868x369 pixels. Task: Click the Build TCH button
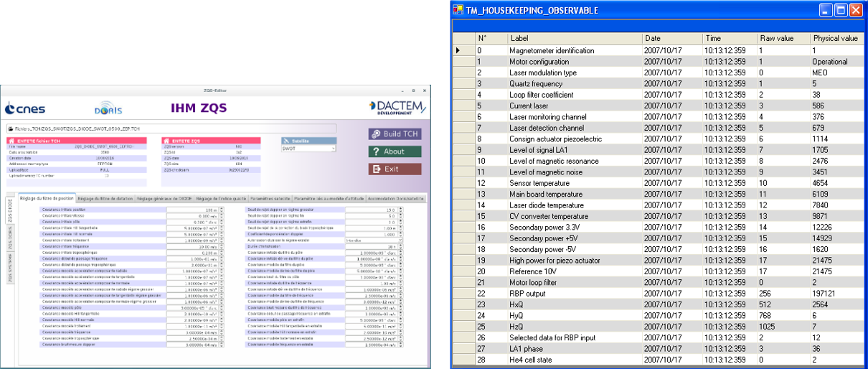[x=395, y=134]
